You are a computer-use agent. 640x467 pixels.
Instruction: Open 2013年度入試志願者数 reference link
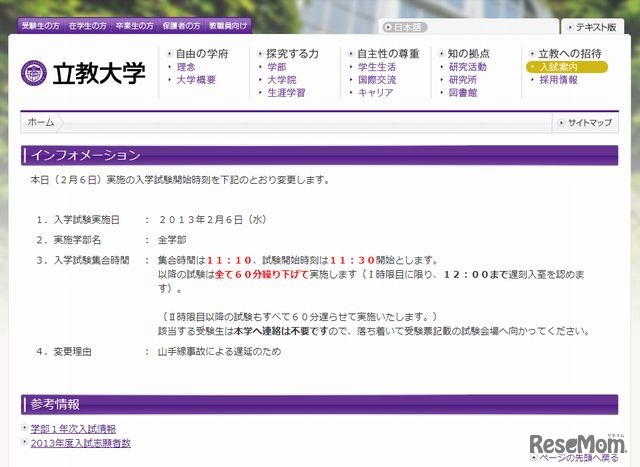(x=80, y=443)
